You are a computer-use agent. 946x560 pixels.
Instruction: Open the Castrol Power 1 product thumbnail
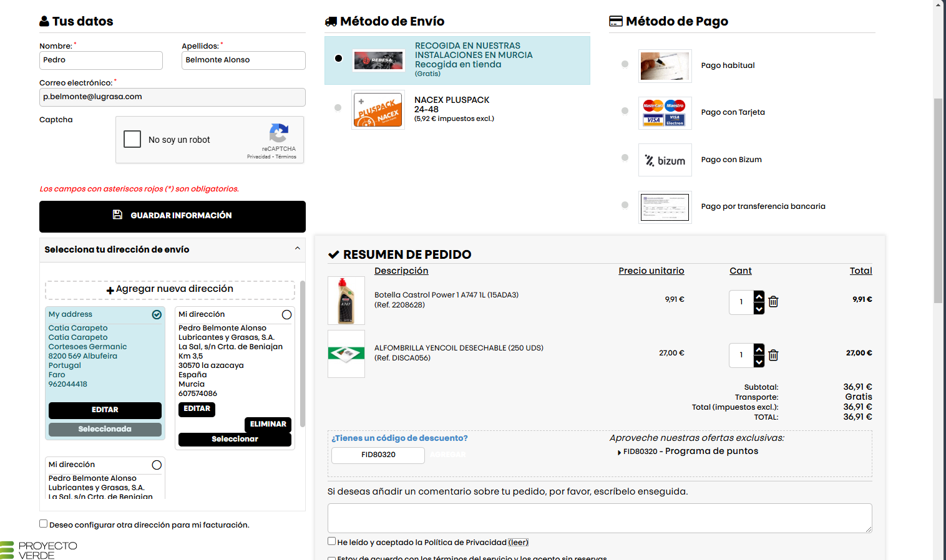click(346, 301)
